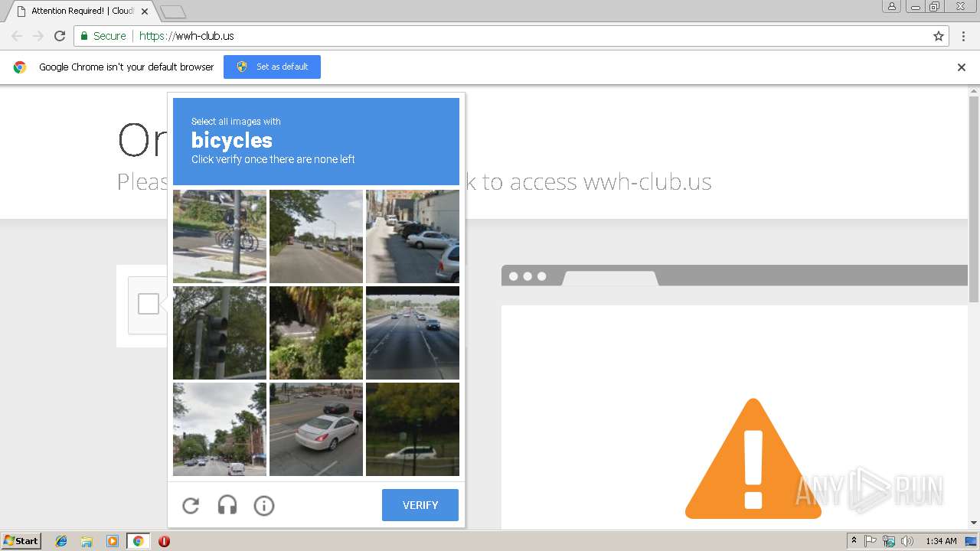Image resolution: width=980 pixels, height=551 pixels.
Task: Go forward in browser history
Action: click(38, 36)
